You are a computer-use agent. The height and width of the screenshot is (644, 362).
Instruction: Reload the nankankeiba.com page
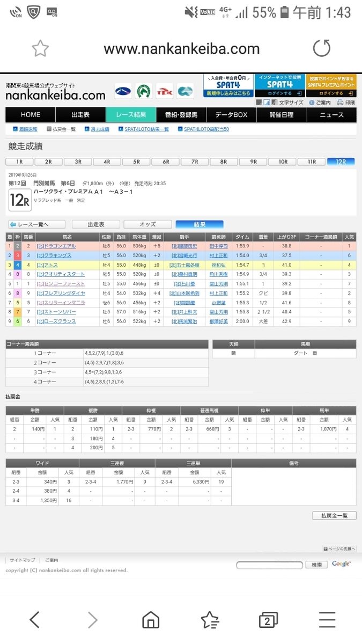tap(322, 49)
